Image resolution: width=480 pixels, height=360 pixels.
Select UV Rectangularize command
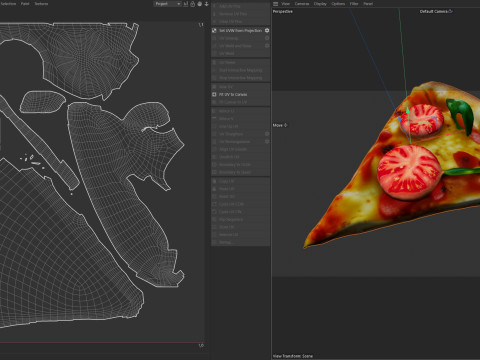coord(240,141)
